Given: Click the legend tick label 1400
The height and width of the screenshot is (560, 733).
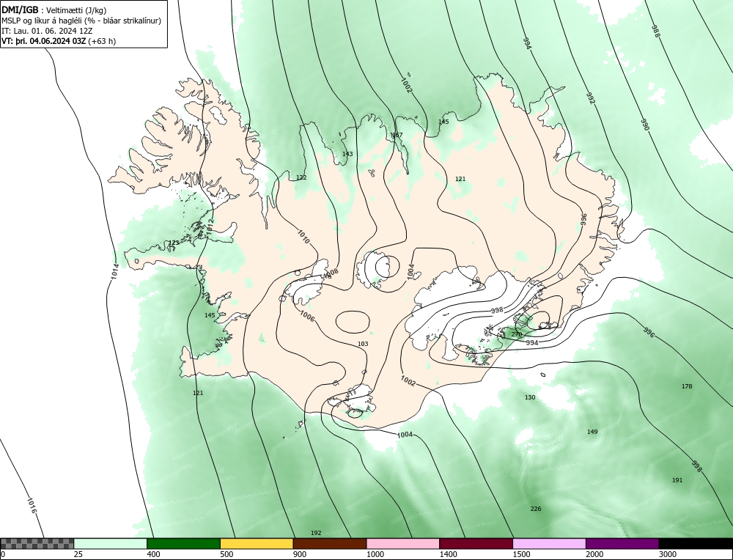Looking at the screenshot, I should [x=449, y=554].
